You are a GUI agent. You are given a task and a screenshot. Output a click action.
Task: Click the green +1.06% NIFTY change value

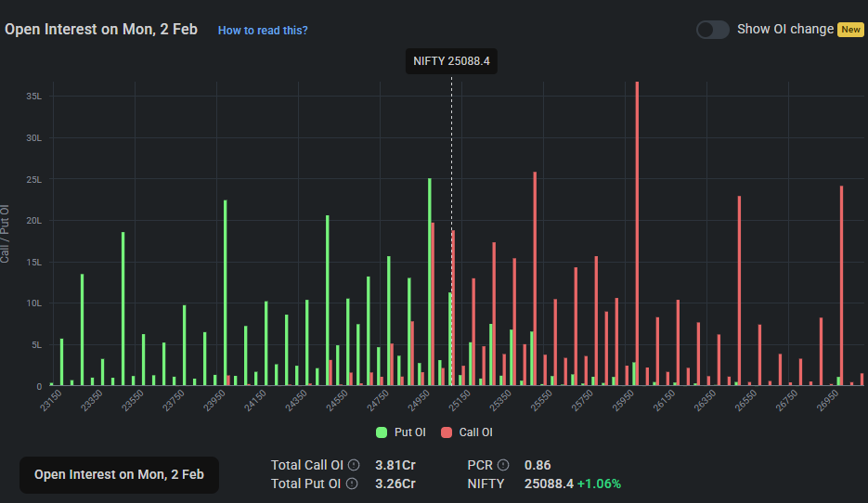[x=599, y=484]
